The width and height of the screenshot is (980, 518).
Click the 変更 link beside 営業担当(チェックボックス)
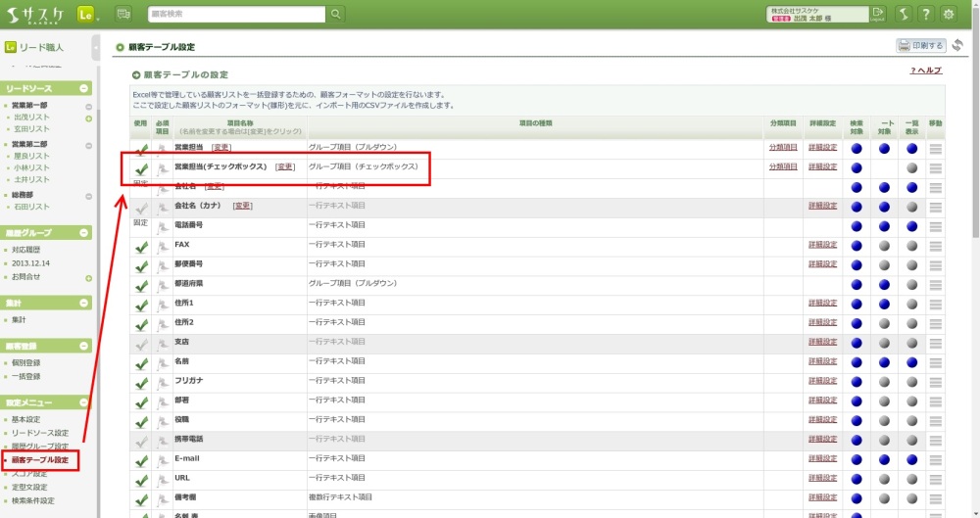[x=285, y=166]
